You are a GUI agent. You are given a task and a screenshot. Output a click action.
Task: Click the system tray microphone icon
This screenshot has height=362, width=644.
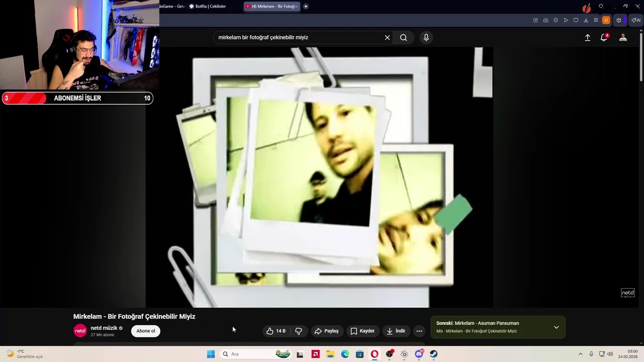(591, 354)
